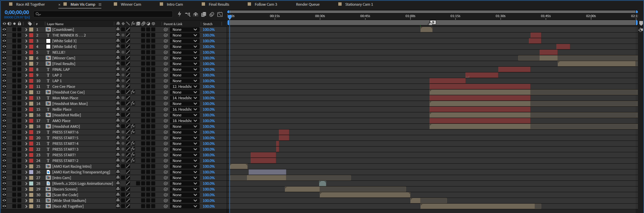Toggle visibility of FINAL LAP layer
The image size is (644, 213).
(4, 69)
